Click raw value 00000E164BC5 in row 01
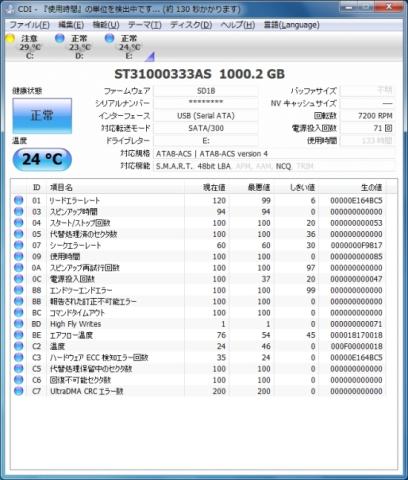 point(356,201)
